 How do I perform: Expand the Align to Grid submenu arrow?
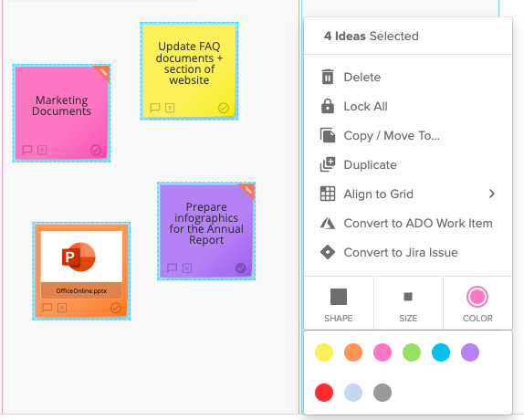pyautogui.click(x=491, y=194)
